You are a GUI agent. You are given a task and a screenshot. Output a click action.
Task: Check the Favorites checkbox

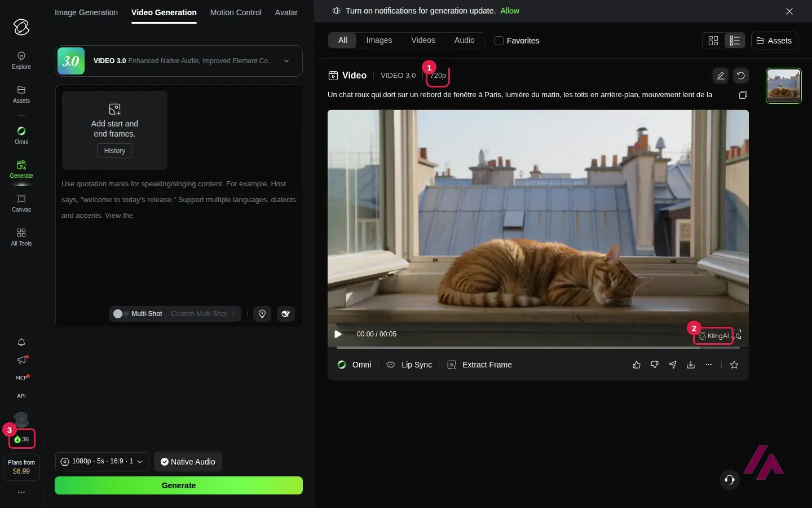pos(498,41)
